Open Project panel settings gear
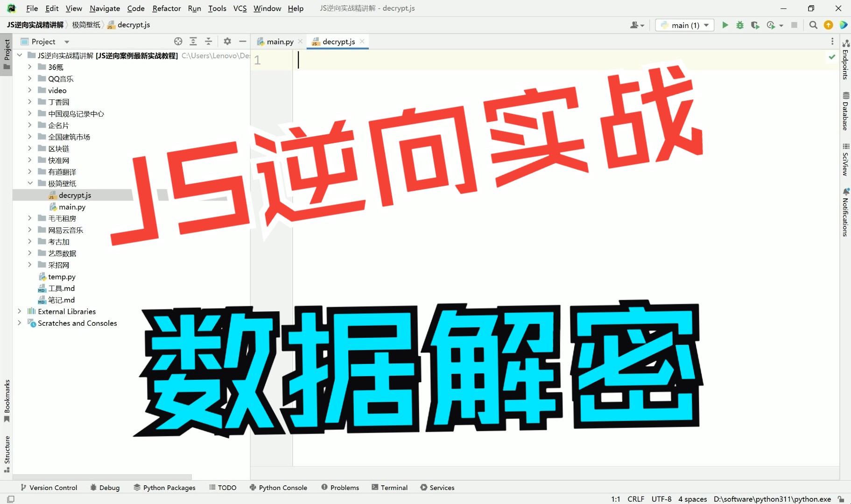Viewport: 851px width, 504px height. pos(227,41)
